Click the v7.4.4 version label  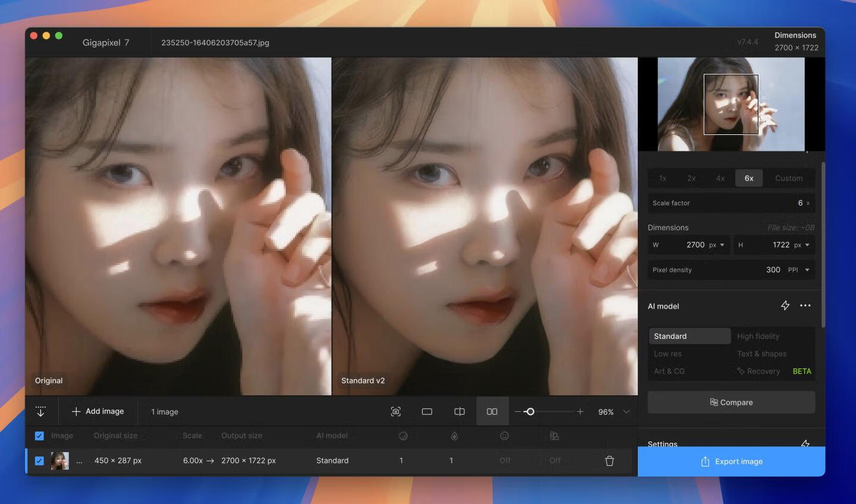click(x=747, y=42)
